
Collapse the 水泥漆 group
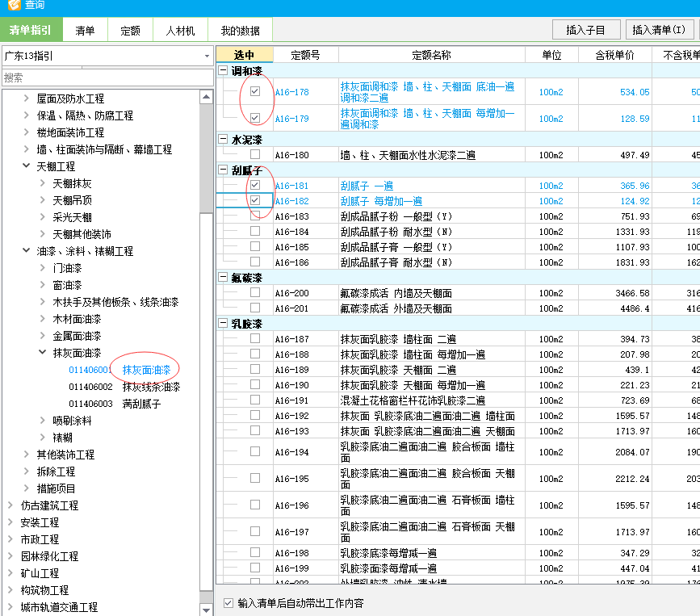point(223,139)
